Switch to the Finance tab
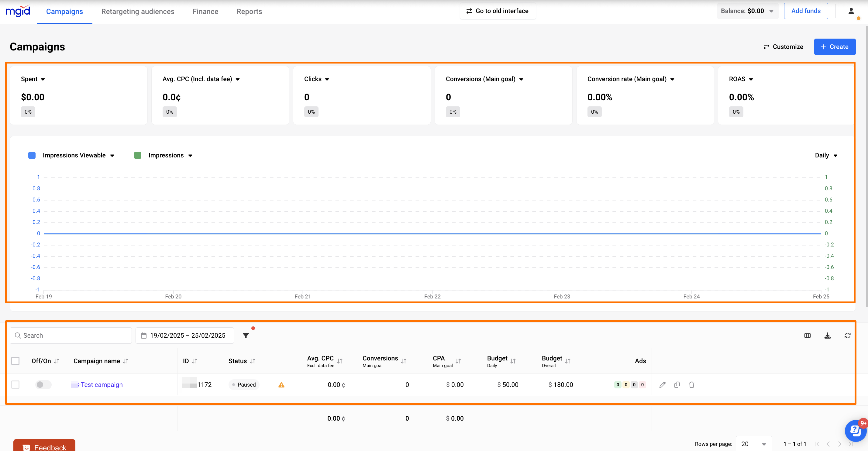 [205, 12]
